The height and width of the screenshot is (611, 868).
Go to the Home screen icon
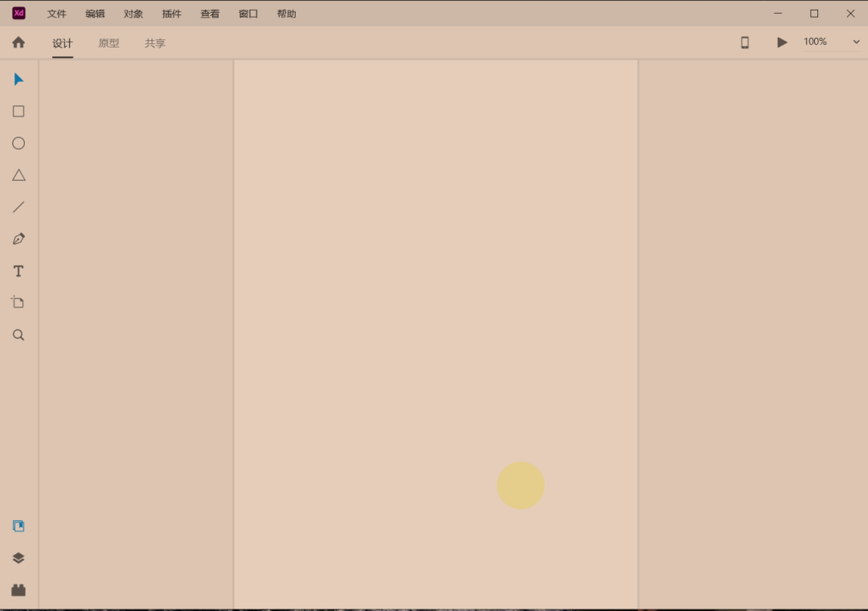[18, 42]
